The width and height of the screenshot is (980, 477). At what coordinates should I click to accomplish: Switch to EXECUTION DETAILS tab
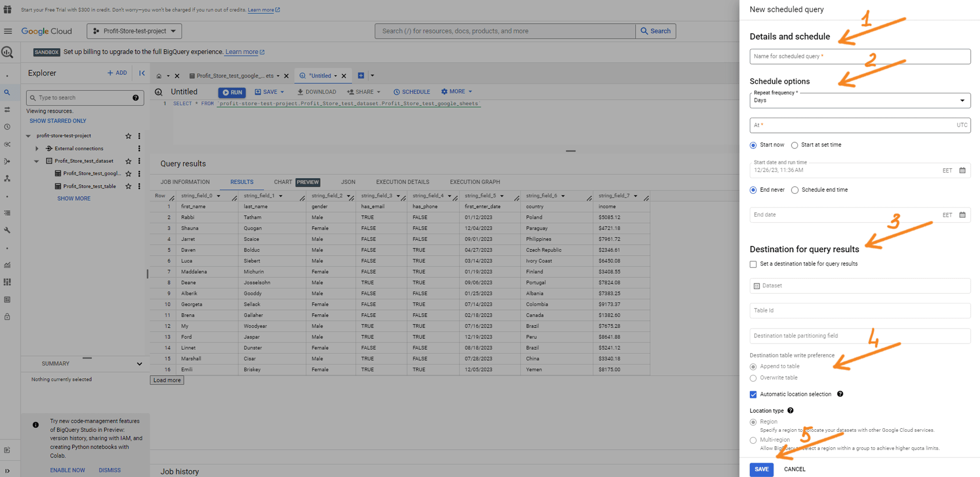point(402,182)
